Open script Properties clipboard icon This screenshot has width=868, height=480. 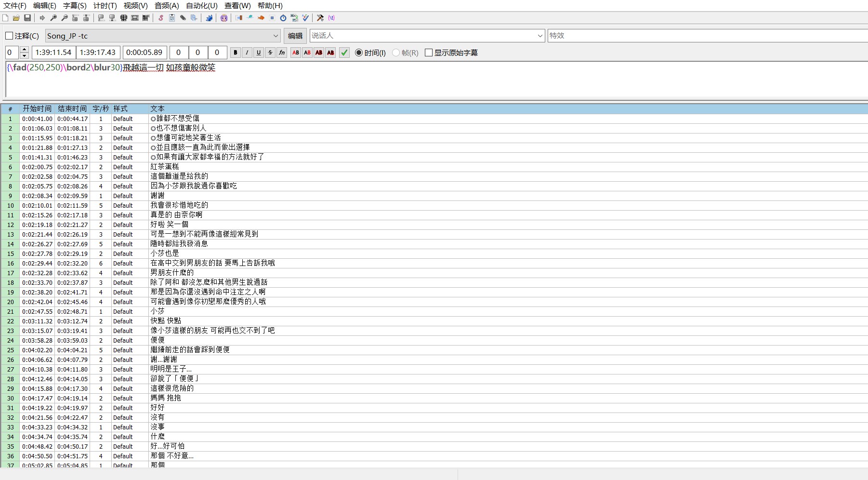172,18
